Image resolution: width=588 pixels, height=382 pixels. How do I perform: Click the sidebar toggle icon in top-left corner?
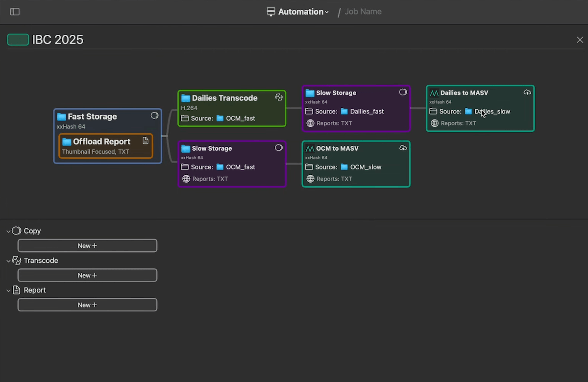click(x=15, y=11)
